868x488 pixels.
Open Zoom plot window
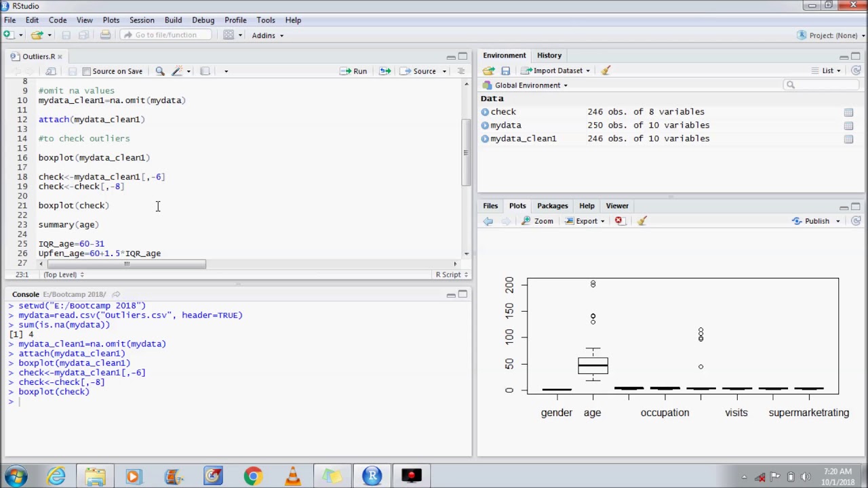point(537,221)
